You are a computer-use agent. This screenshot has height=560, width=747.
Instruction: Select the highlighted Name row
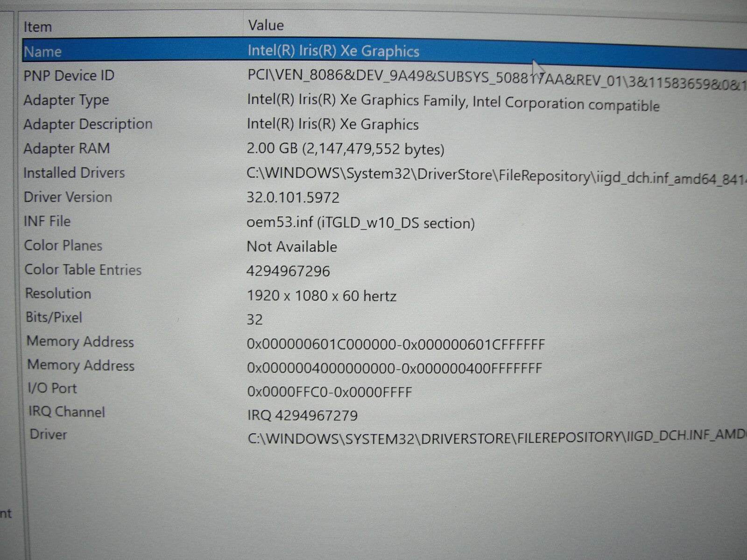43,51
